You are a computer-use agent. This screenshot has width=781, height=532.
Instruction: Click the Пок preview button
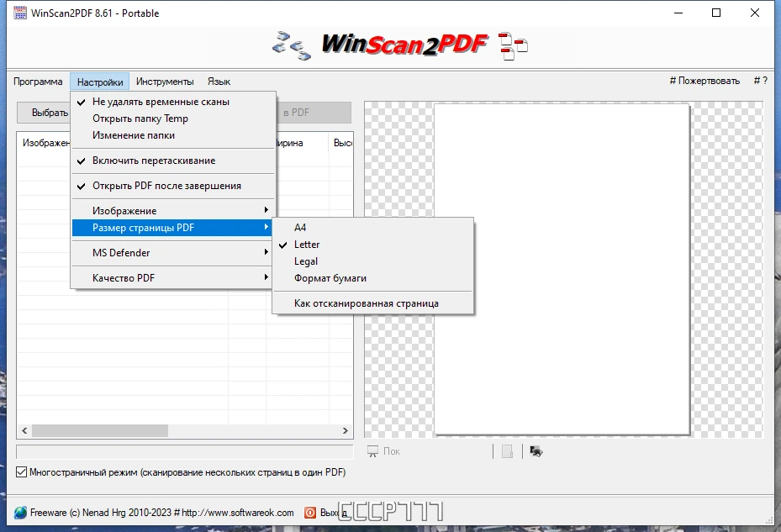pos(392,451)
